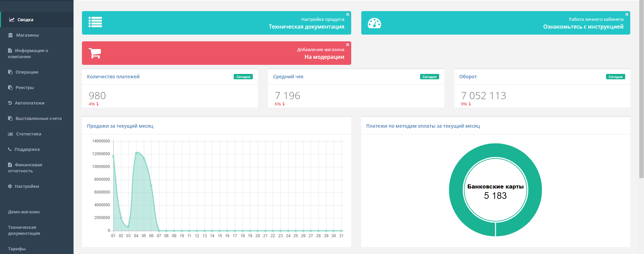Click the file icon beside Финансовая отчетность
The height and width of the screenshot is (254, 644).
tap(10, 165)
